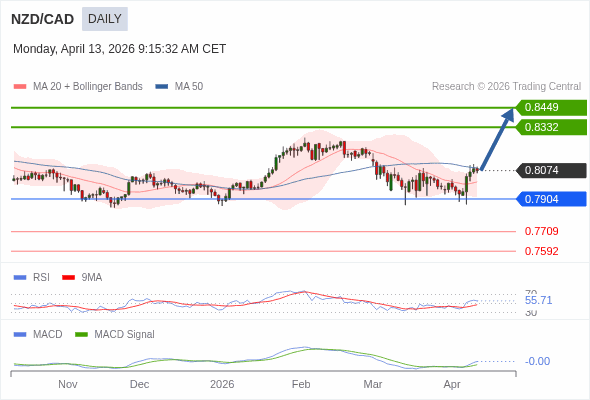Viewport: 590px width, 400px height.
Task: Click the 0.8332 resistance price tag
Action: point(551,127)
